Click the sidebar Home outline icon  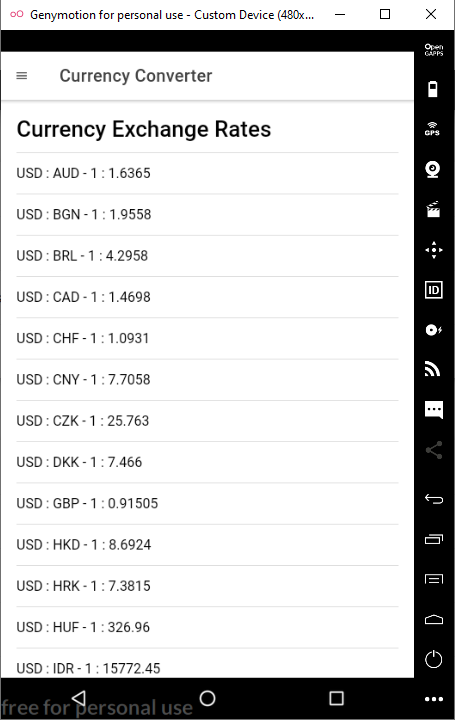433,619
